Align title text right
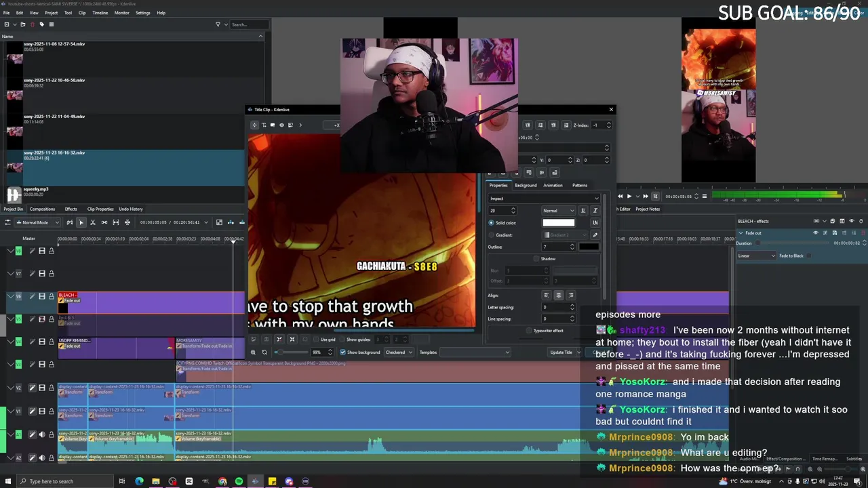 571,296
